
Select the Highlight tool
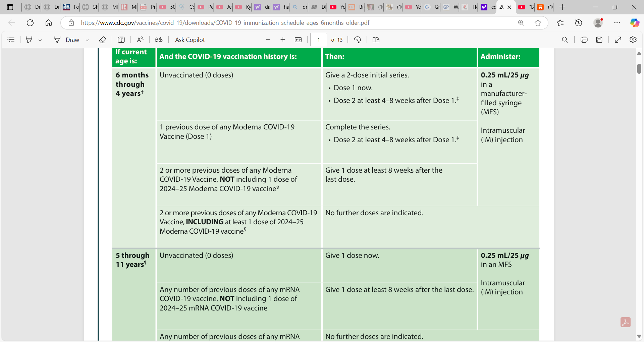(29, 40)
